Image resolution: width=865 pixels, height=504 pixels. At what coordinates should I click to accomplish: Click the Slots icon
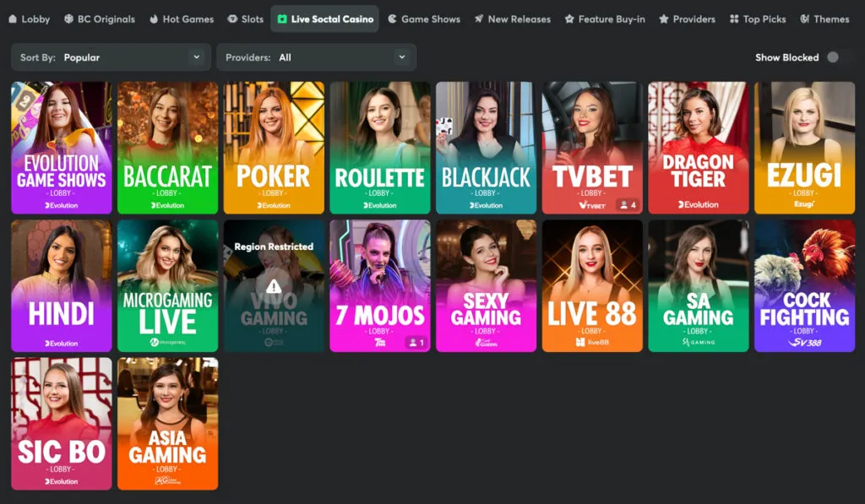click(232, 19)
